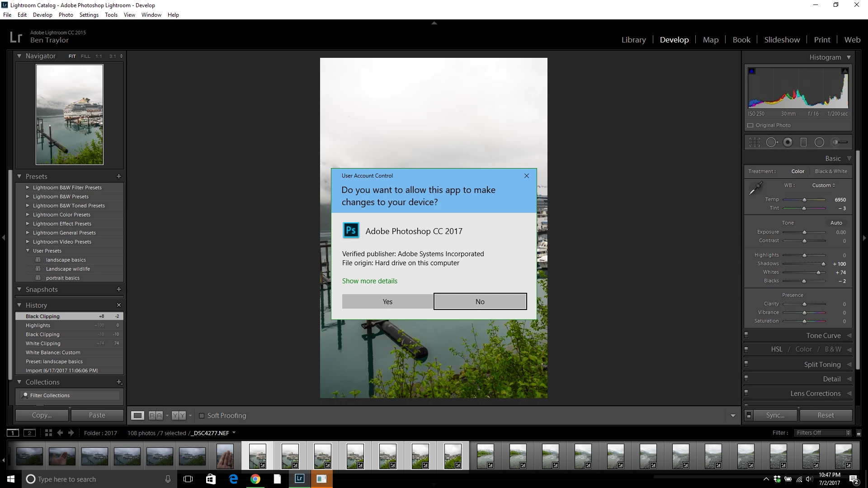Open Lightroom from the Windows taskbar
868x488 pixels.
[x=300, y=479]
